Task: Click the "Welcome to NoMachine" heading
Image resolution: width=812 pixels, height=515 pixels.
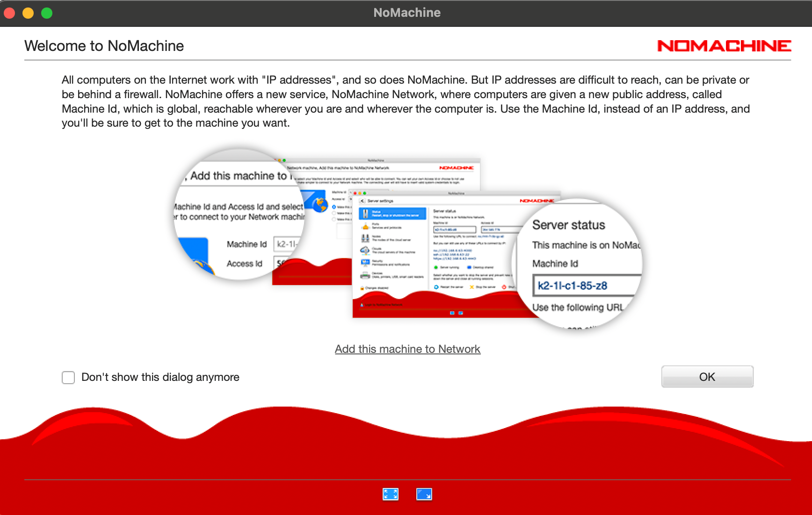Action: (x=104, y=46)
